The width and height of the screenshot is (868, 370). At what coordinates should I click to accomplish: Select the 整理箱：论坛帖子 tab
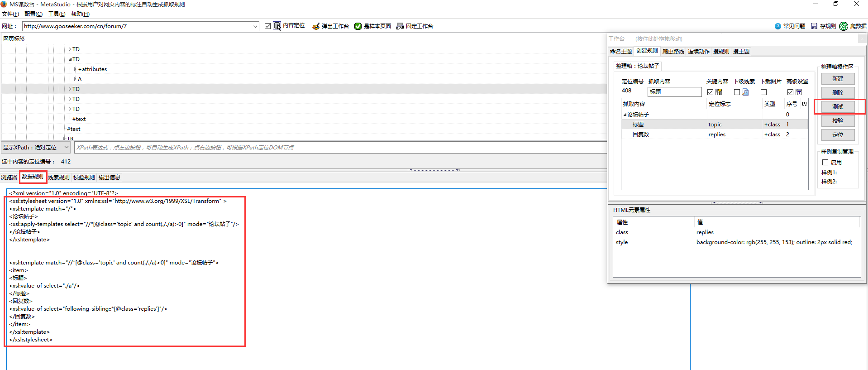coord(637,66)
